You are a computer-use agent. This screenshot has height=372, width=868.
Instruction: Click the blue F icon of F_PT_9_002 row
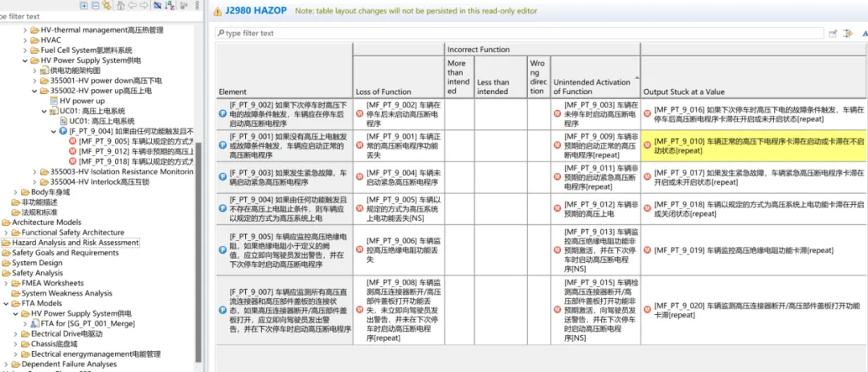click(x=223, y=115)
